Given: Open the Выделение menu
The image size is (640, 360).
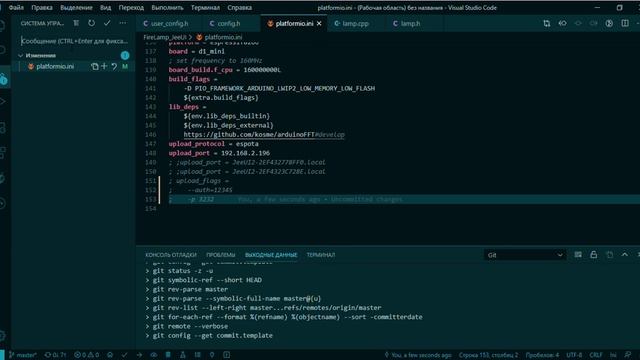Looking at the screenshot, I should click(76, 8).
